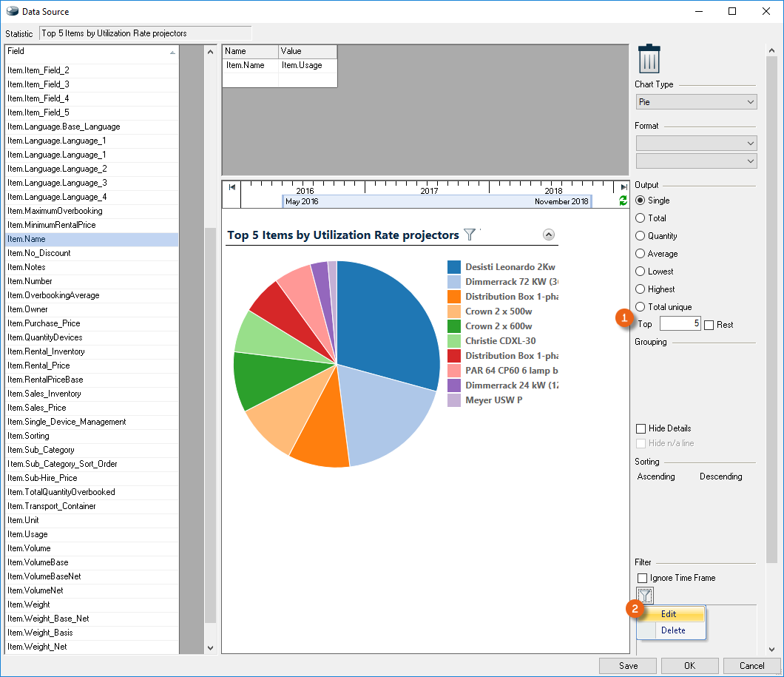Toggle Ignore Time Frame checkbox
784x677 pixels.
641,578
